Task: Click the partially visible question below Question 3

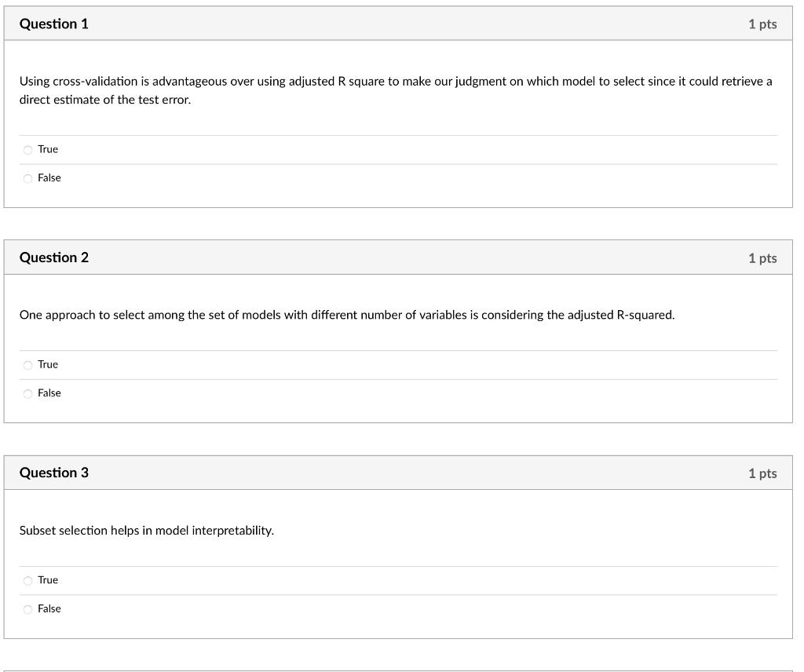Action: tap(402, 670)
